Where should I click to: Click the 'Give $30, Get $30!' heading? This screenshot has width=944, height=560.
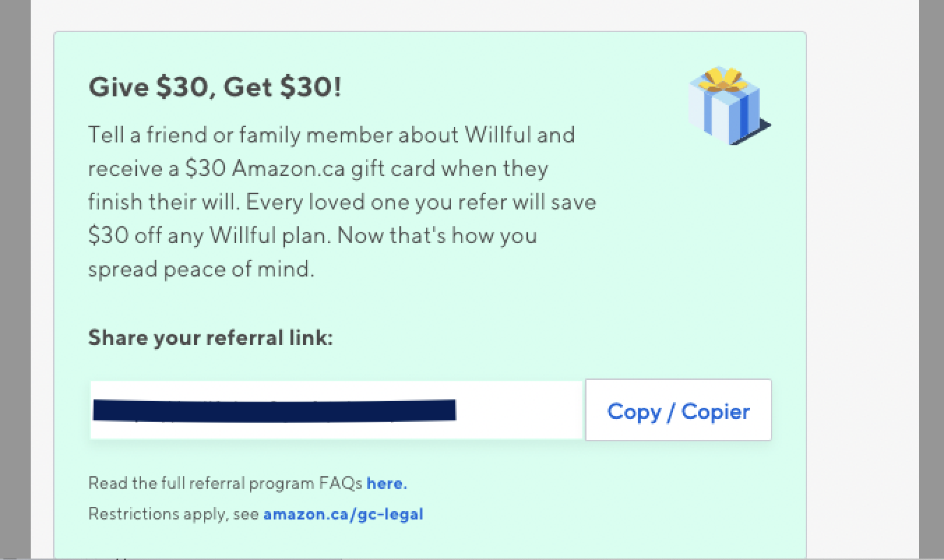pyautogui.click(x=215, y=87)
